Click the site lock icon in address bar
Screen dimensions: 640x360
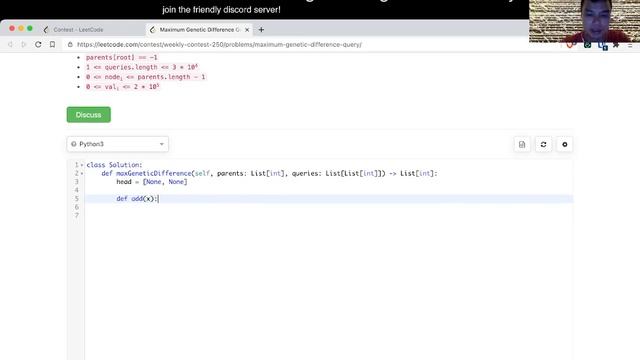tap(70, 44)
